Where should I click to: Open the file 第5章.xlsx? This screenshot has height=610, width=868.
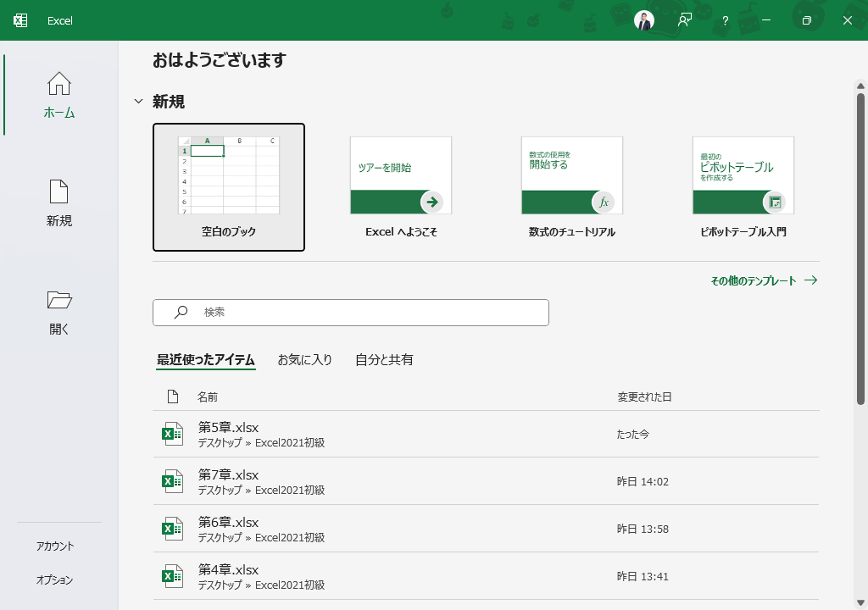(486, 434)
